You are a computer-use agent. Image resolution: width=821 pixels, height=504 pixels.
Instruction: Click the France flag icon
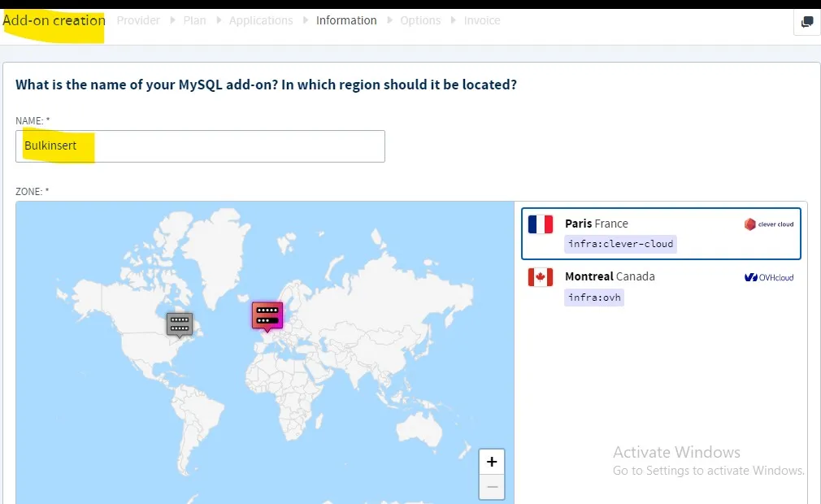tap(541, 224)
